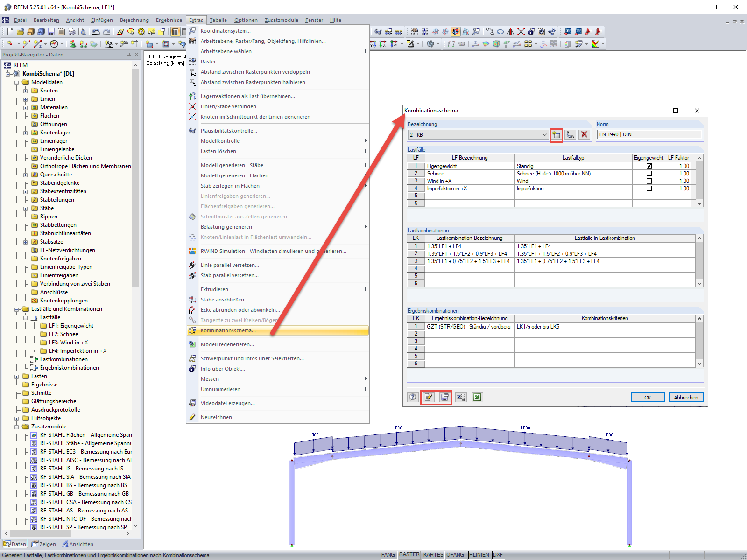
Task: Click the save scheme floppy icon in dialog
Action: (x=444, y=397)
